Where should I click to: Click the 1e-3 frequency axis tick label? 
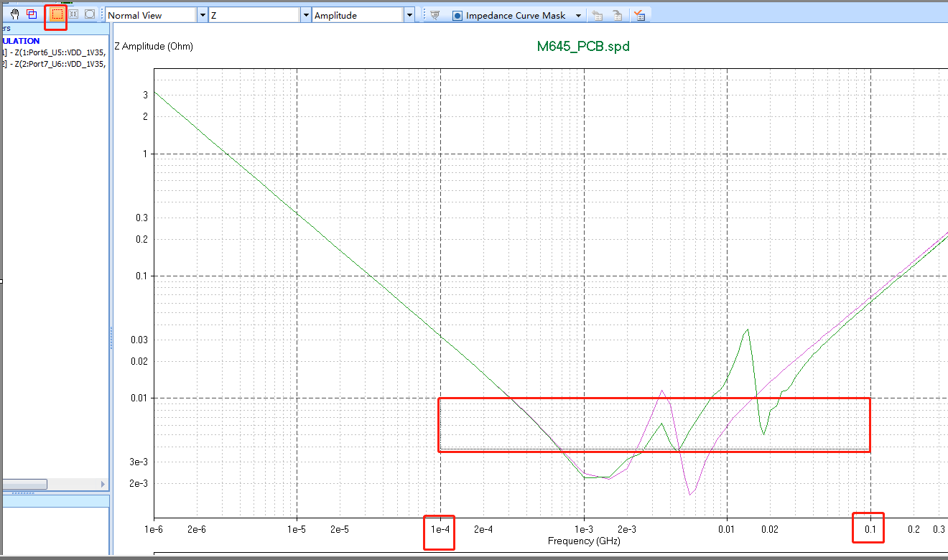[x=584, y=529]
